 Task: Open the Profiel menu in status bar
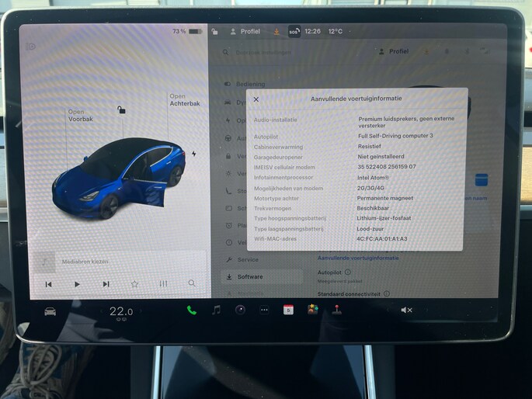[x=245, y=32]
